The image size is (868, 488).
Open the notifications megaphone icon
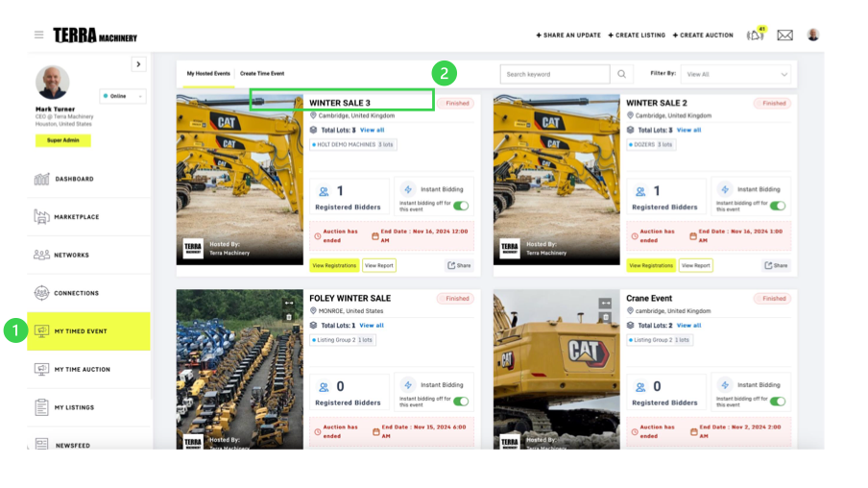point(755,35)
